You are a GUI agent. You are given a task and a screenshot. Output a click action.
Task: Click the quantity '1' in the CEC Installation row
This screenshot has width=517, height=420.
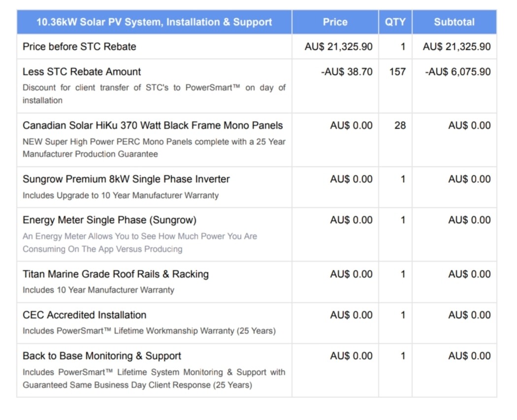tap(403, 315)
